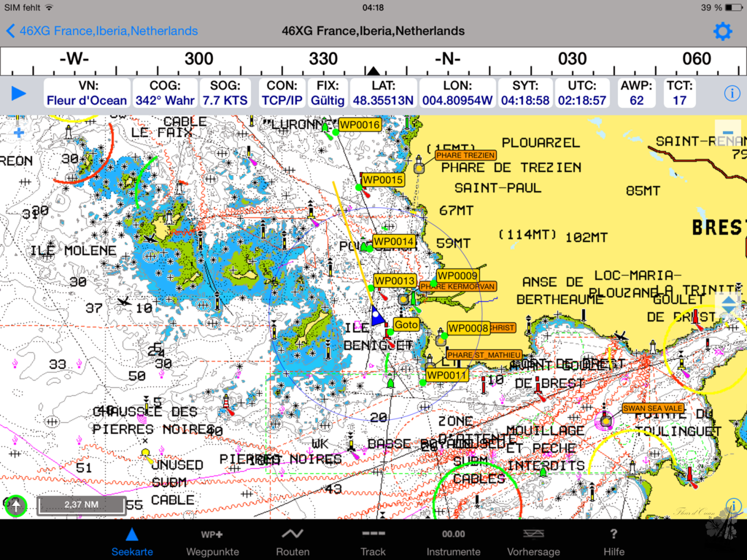Screen dimensions: 747x560
Task: Zoom in with the plus icon
Action: tap(18, 133)
